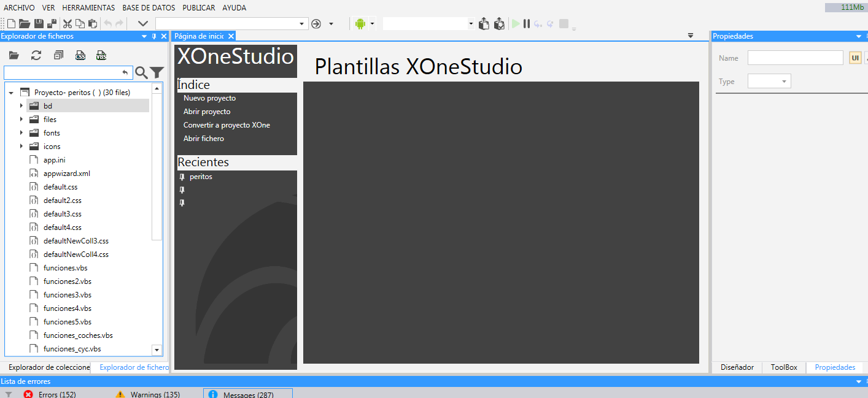
Task: Expand the fonts folder
Action: pos(21,133)
